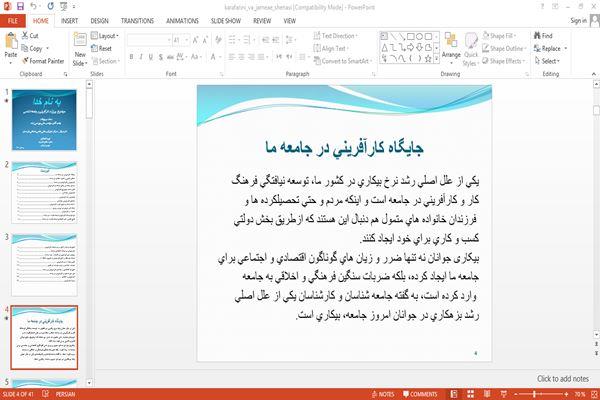This screenshot has width=600, height=400.
Task: Click the Undo arrow icon
Action: 34,7
